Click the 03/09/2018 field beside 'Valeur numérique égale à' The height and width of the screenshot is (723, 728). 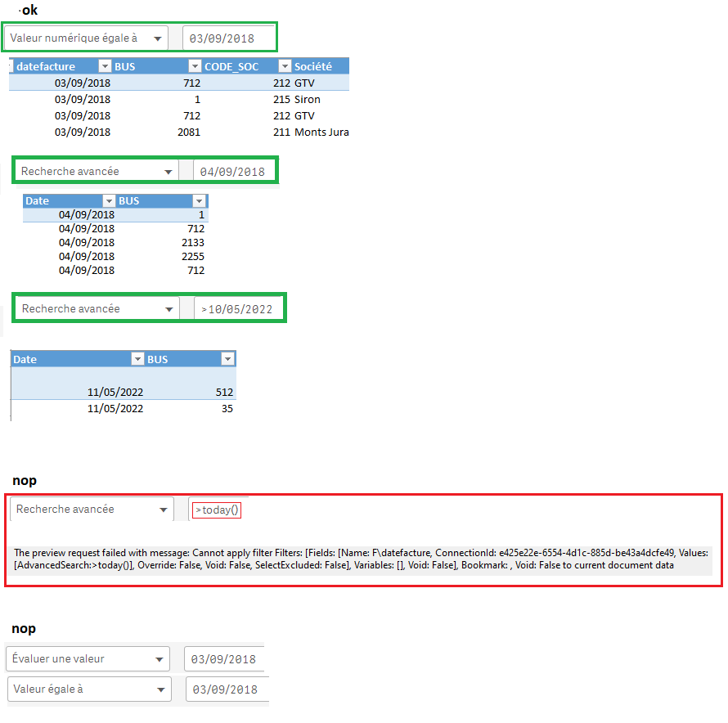228,38
